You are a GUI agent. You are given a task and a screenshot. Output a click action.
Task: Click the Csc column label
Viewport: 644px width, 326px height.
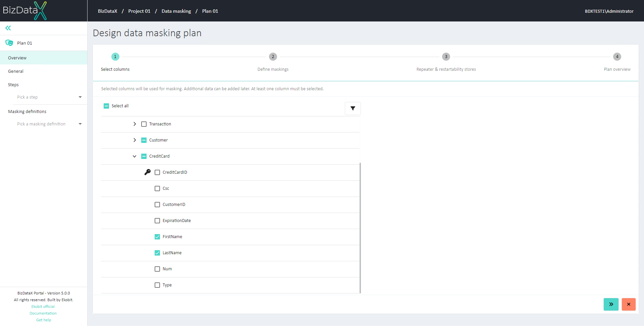tap(166, 188)
